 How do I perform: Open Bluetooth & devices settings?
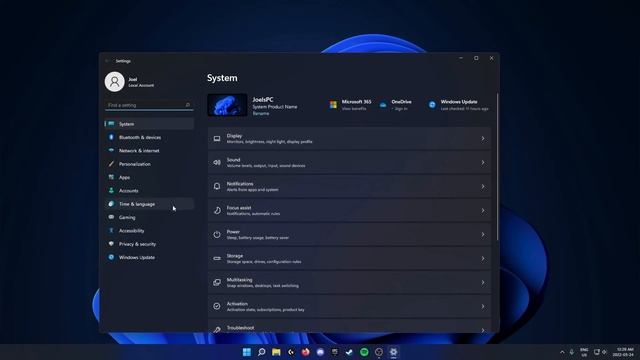pyautogui.click(x=149, y=137)
